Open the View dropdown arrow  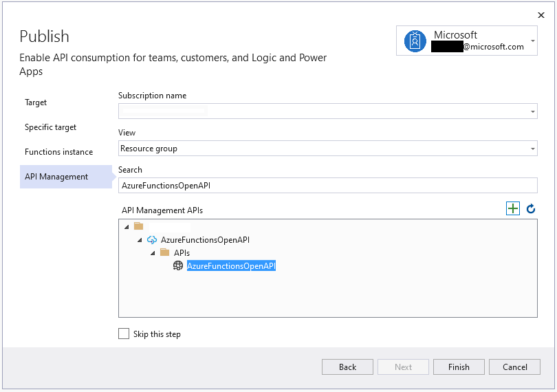533,149
